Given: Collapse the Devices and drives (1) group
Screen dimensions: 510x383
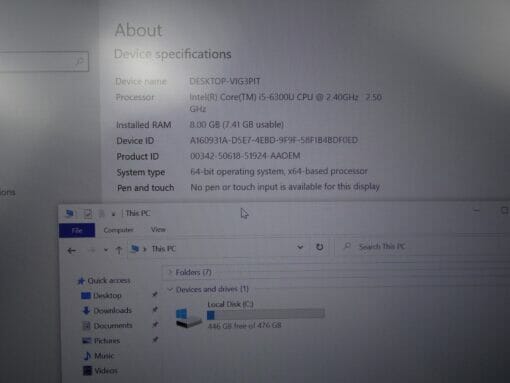Looking at the screenshot, I should pyautogui.click(x=170, y=289).
